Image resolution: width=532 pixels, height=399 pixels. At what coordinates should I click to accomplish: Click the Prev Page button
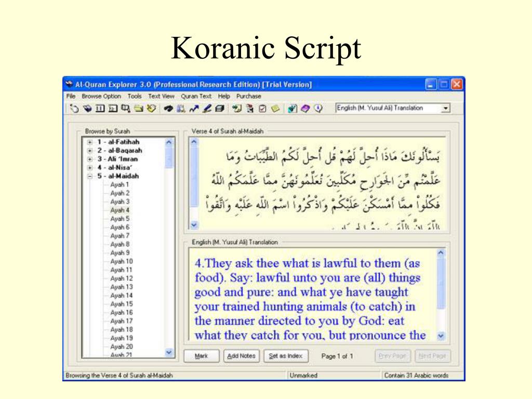(393, 356)
